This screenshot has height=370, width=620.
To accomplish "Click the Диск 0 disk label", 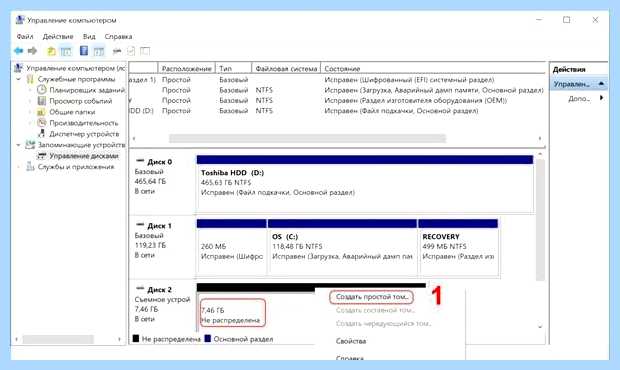I will click(x=159, y=162).
